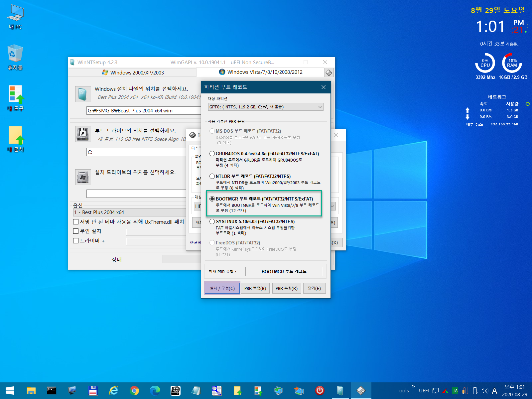532x399 pixels.
Task: Click the PBR 백업(B) button
Action: [255, 288]
